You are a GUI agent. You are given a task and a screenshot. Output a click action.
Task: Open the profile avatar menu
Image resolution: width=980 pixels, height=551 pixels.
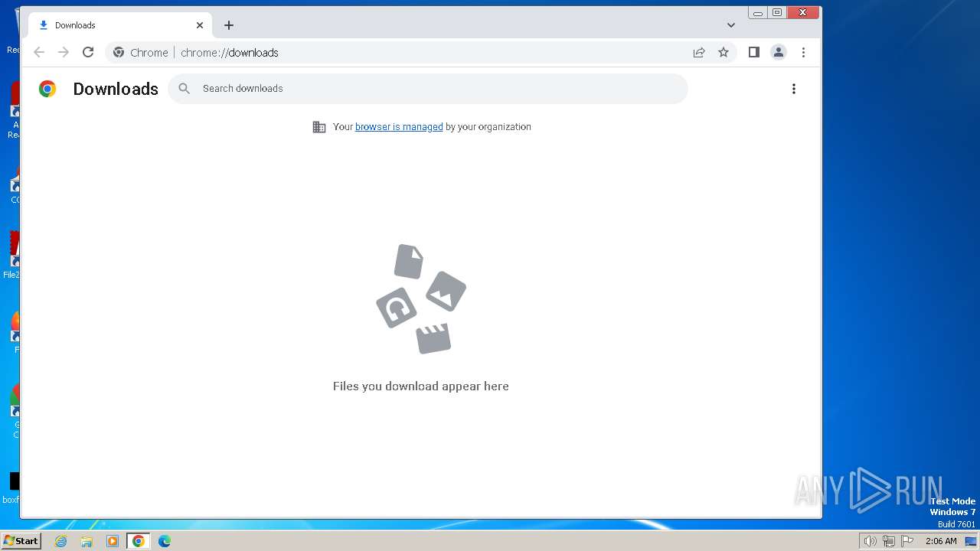pos(779,52)
